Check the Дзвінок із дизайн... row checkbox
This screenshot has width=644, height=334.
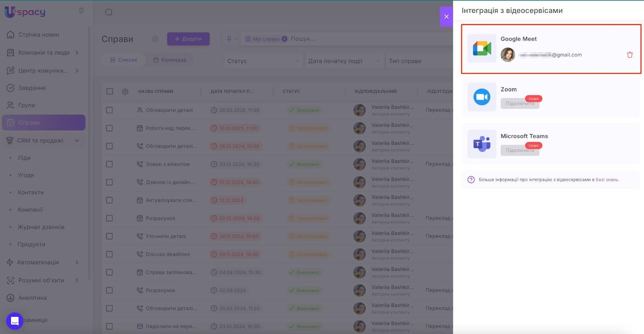(109, 182)
